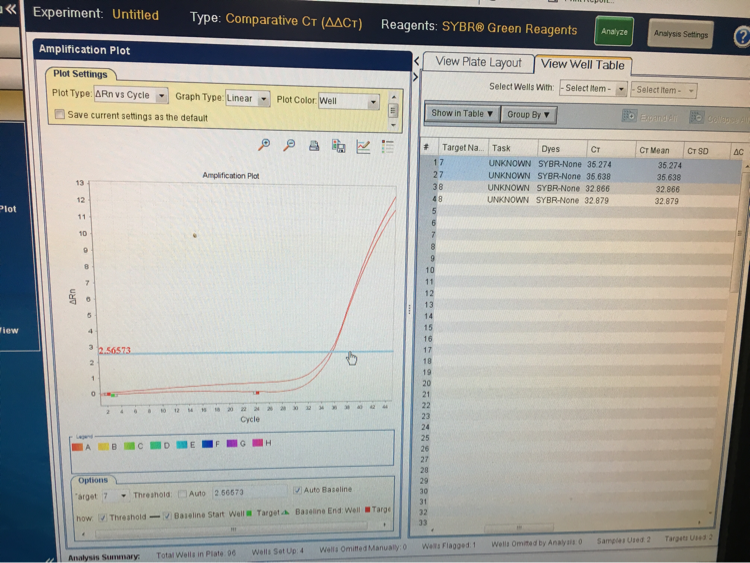Click the print plot icon

(x=314, y=145)
